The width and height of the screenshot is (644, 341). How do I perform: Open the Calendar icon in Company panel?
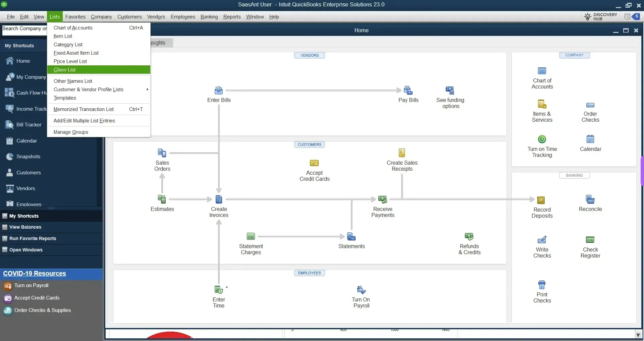(590, 139)
